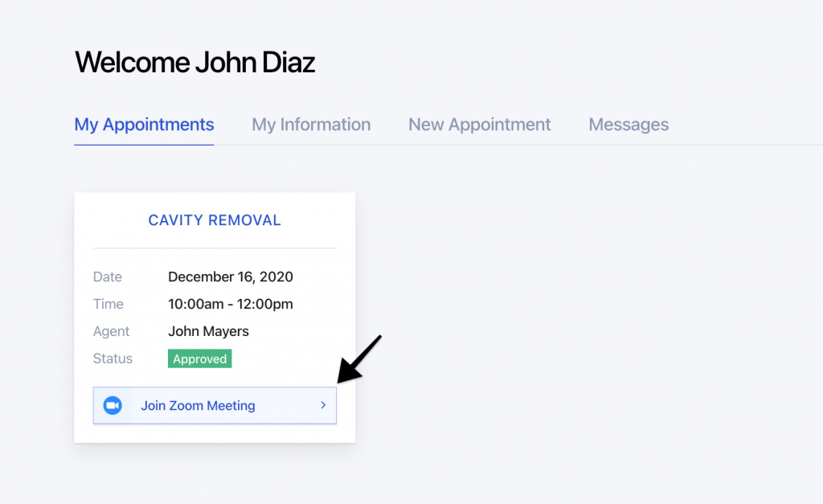Click the 10:00am - 12:00pm time value
The width and height of the screenshot is (823, 504).
(x=231, y=304)
